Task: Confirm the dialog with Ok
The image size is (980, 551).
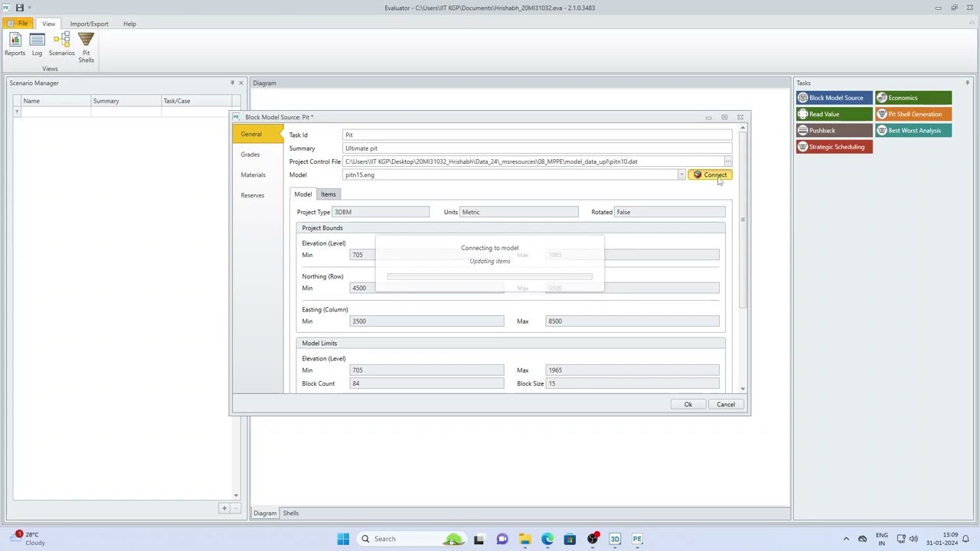Action: click(x=688, y=404)
